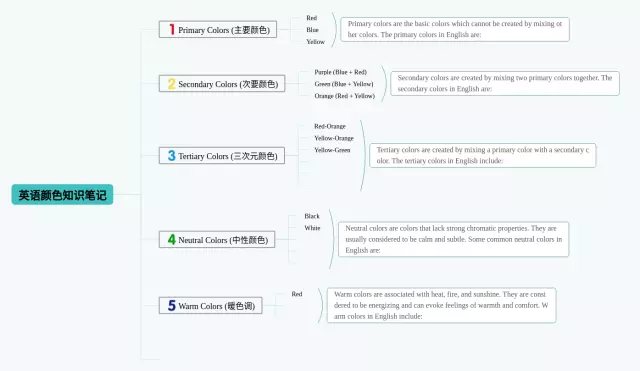Click the green number 4 priority icon
This screenshot has width=640, height=371.
click(x=171, y=239)
